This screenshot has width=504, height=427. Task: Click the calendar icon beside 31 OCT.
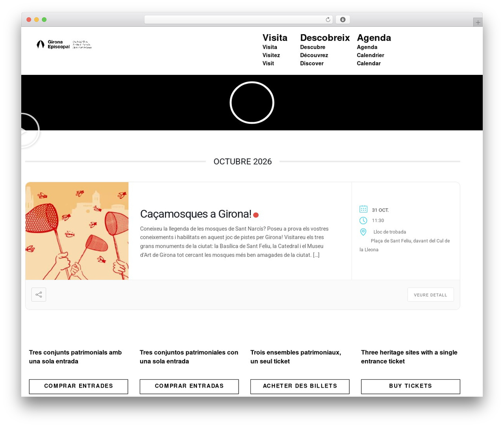pyautogui.click(x=363, y=209)
